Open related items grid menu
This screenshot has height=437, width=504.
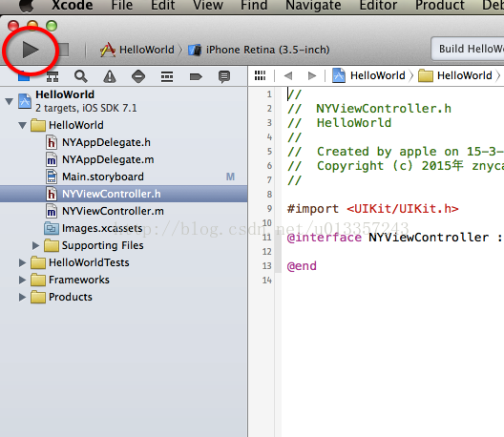260,75
